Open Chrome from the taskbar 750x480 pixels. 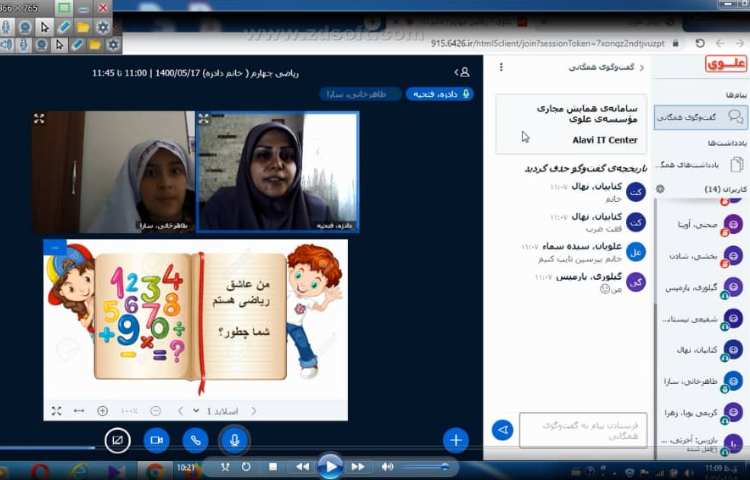[x=154, y=472]
